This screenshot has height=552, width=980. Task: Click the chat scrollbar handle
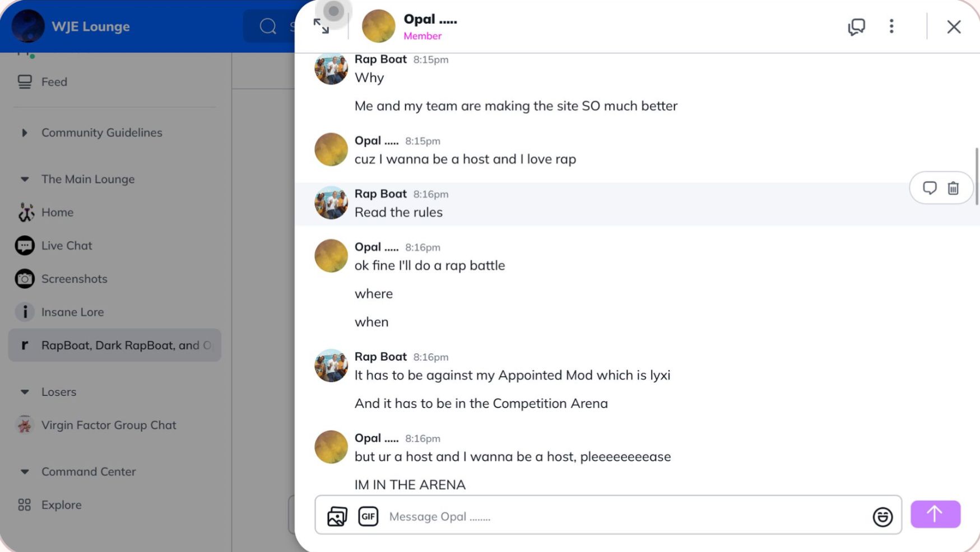pyautogui.click(x=977, y=176)
